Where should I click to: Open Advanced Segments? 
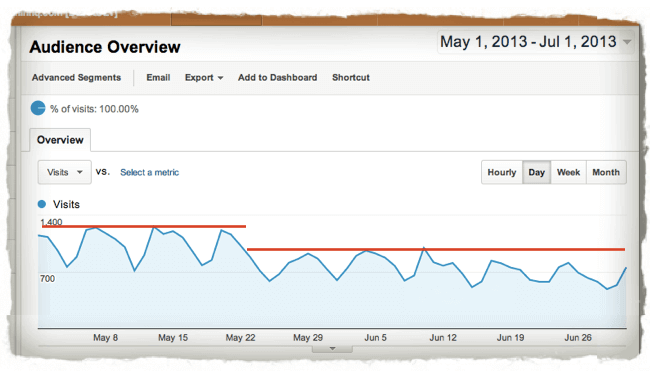76,78
